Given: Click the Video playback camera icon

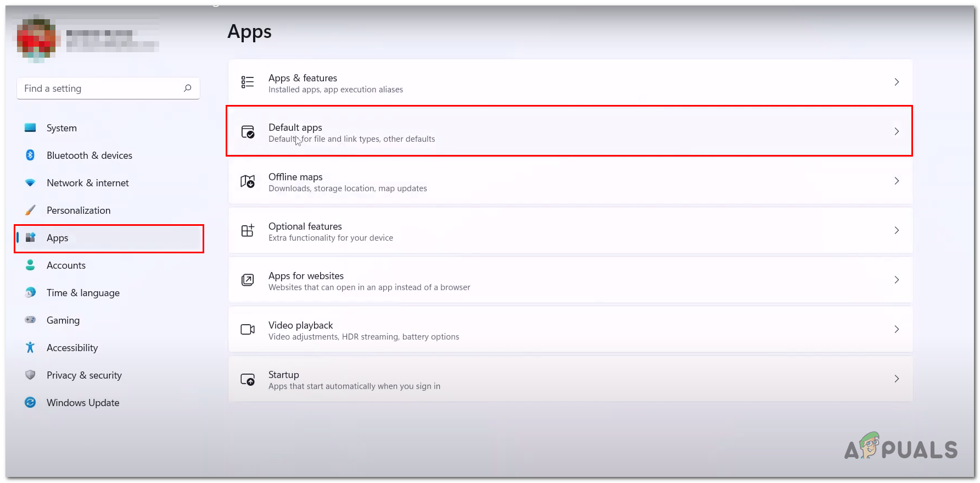Looking at the screenshot, I should click(248, 330).
